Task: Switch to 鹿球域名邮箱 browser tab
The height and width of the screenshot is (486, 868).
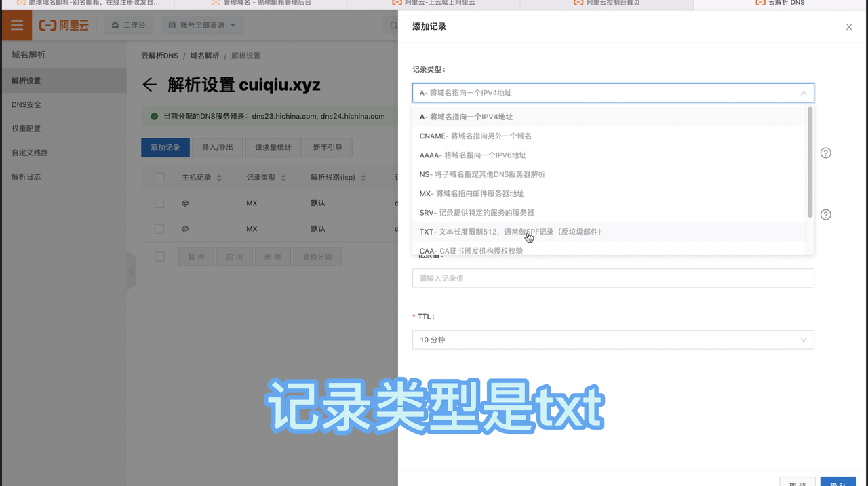Action: 88,3
